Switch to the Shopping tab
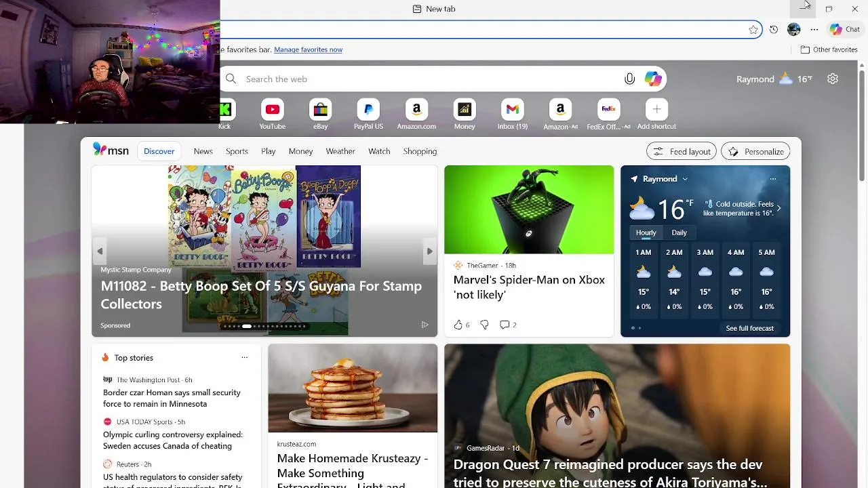 (x=420, y=151)
